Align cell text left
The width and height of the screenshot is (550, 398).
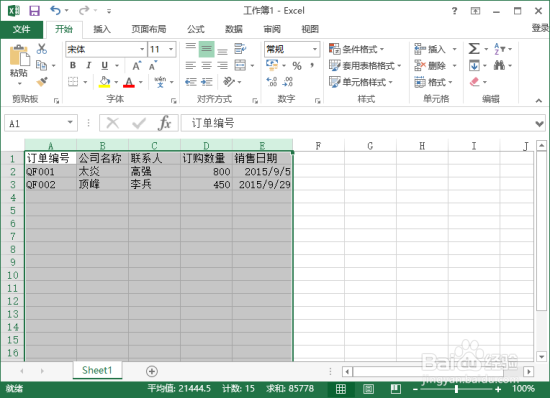click(x=190, y=66)
